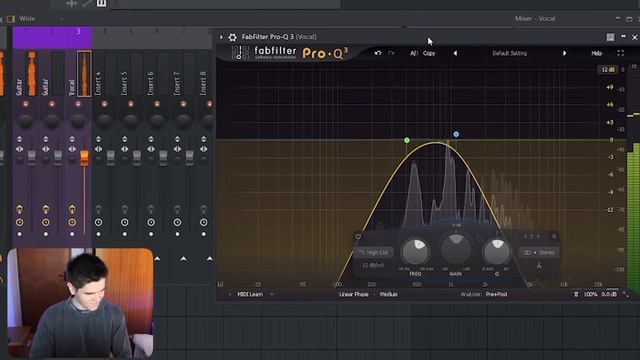
Task: Mute the Insert 5 track LED
Action: 131,104
